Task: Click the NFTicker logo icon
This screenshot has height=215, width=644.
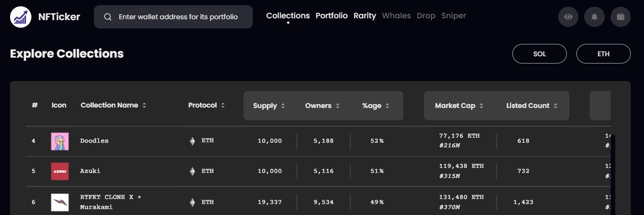Action: [21, 17]
